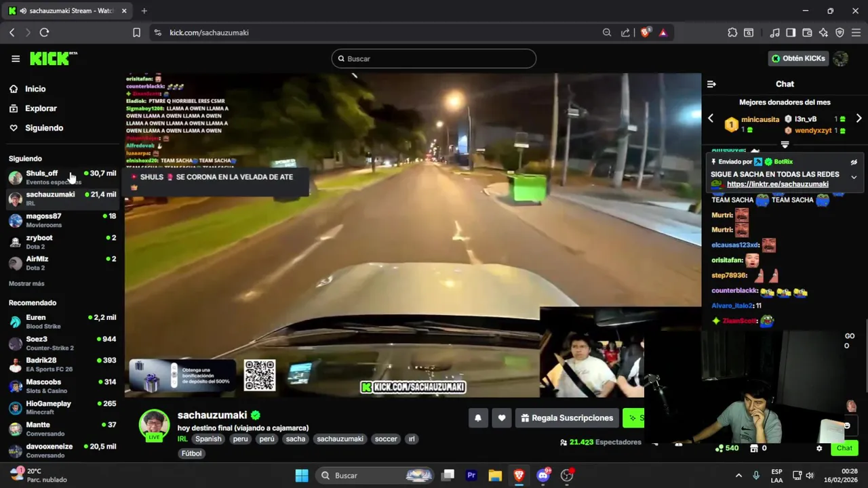Viewport: 868px width, 488px height.
Task: Click the Buscar search field on Kick
Action: 434,59
